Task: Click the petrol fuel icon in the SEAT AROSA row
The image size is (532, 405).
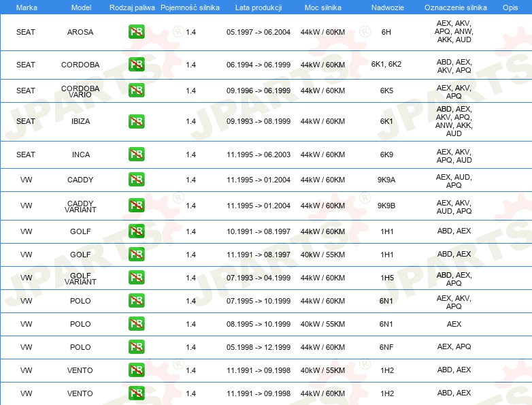Action: pos(136,32)
